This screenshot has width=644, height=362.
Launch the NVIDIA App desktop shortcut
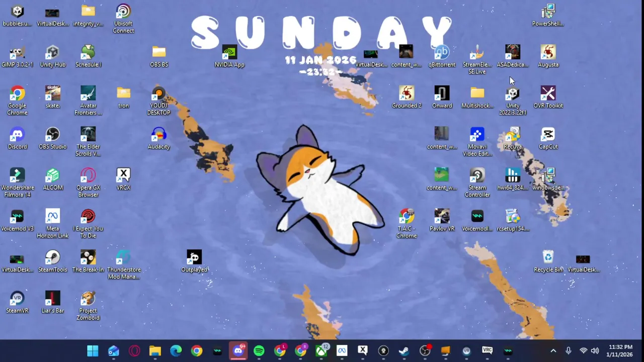coord(229,56)
